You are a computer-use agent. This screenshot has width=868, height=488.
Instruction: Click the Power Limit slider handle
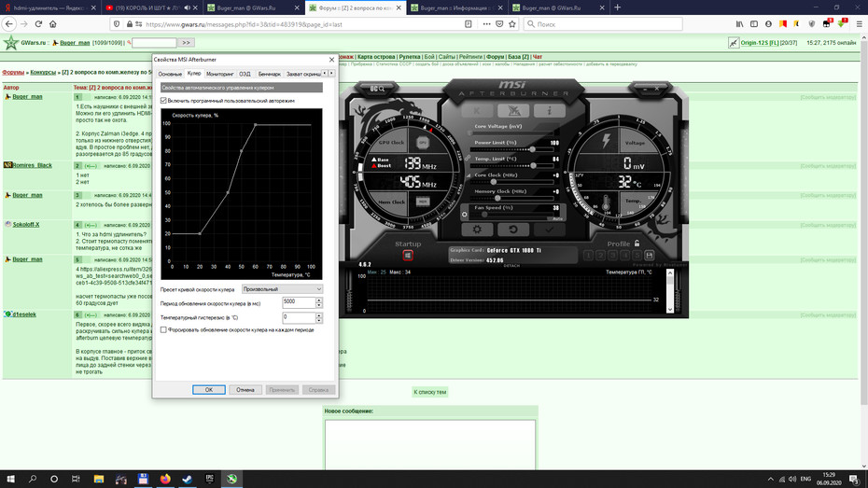pyautogui.click(x=533, y=149)
